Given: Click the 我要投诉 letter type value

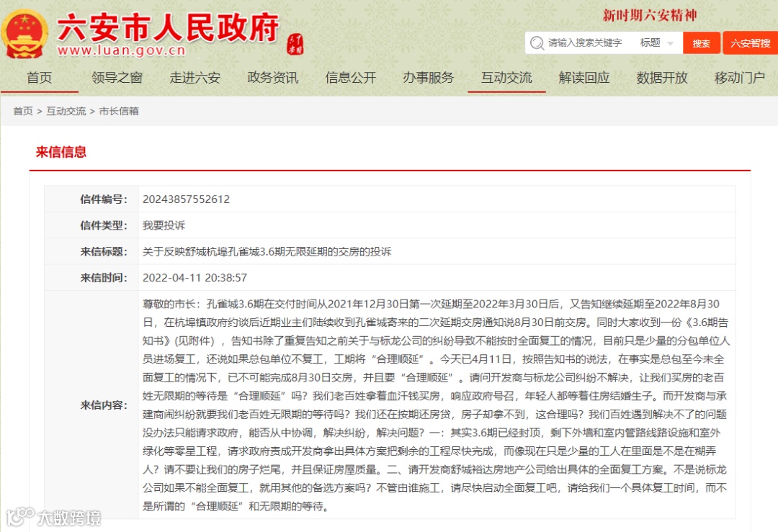Looking at the screenshot, I should (x=164, y=225).
